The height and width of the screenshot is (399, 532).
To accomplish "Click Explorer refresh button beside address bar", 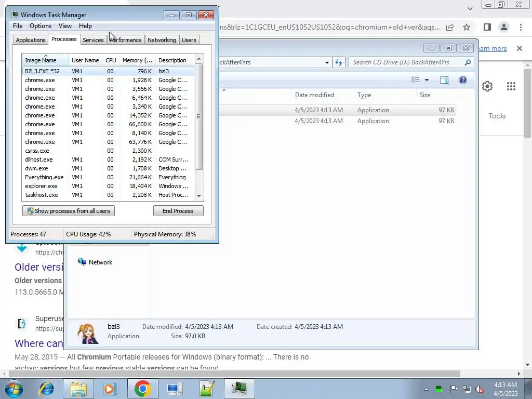I will pos(339,62).
